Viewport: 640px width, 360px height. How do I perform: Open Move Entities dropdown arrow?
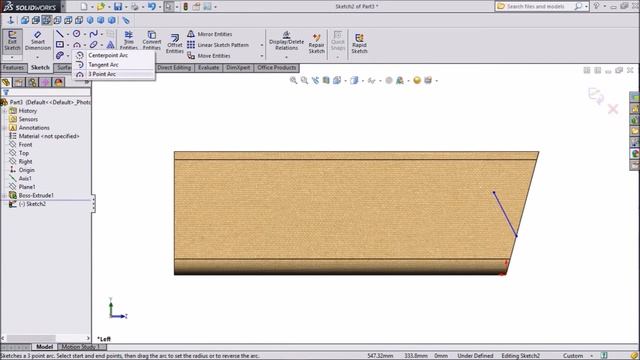tap(262, 56)
